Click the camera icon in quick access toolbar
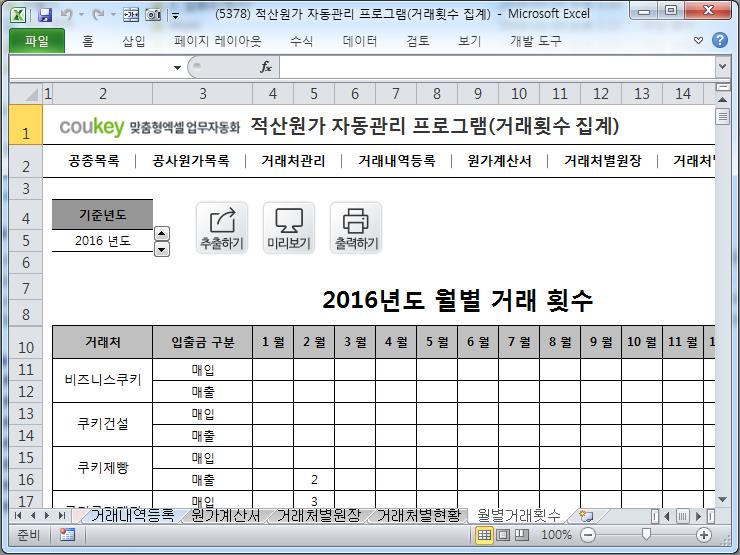Viewport: 740px width, 555px height. 153,15
